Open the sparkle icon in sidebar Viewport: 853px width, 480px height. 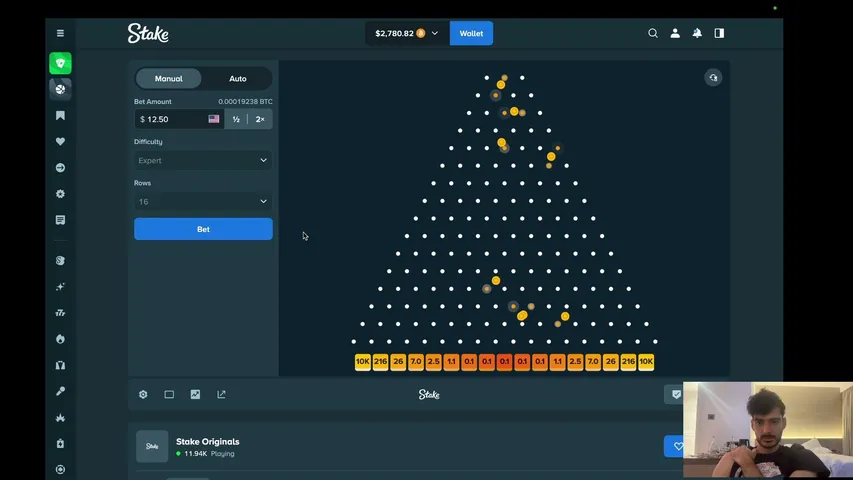(60, 287)
